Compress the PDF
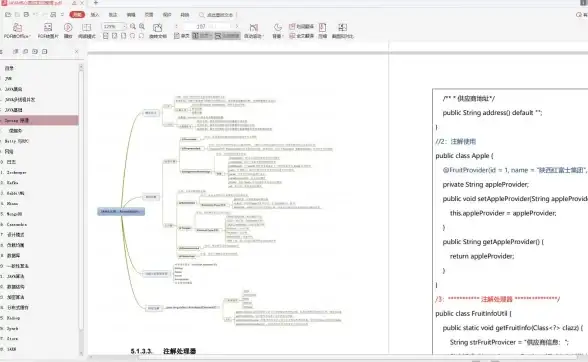588x362 pixels. click(x=322, y=31)
